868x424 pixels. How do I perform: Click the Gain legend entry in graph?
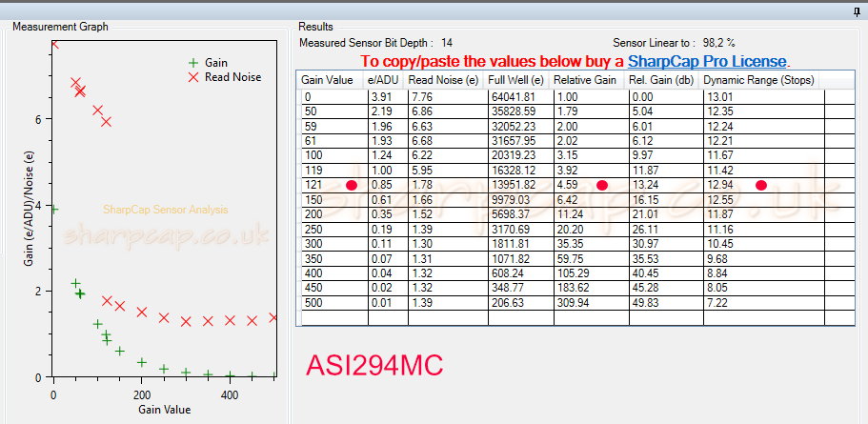[x=208, y=63]
